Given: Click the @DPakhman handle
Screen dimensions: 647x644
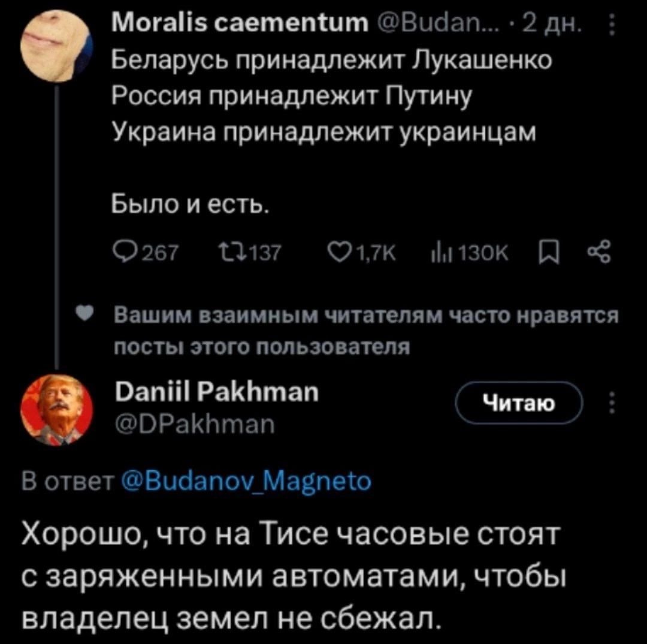Looking at the screenshot, I should click(x=193, y=425).
